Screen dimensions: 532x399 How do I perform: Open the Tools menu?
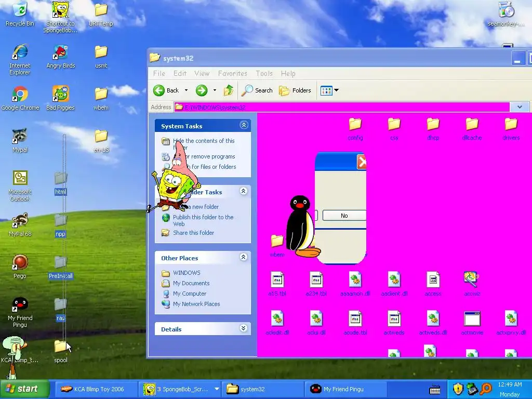coord(264,73)
